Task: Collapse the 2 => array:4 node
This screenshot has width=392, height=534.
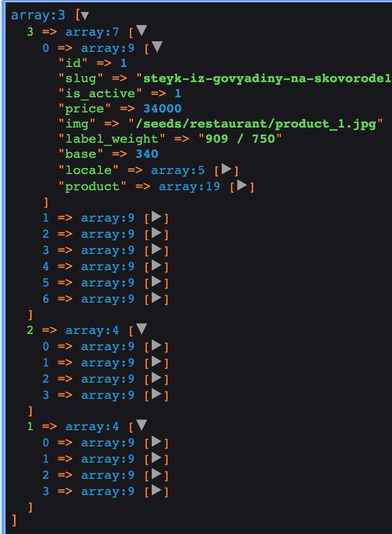Action: [x=141, y=329]
